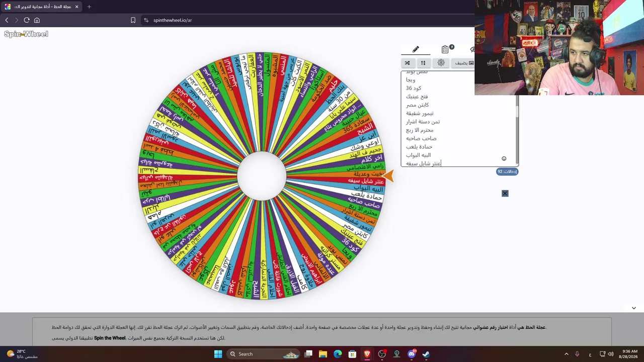Open wheel settings gear
This screenshot has width=644, height=362.
[441, 63]
